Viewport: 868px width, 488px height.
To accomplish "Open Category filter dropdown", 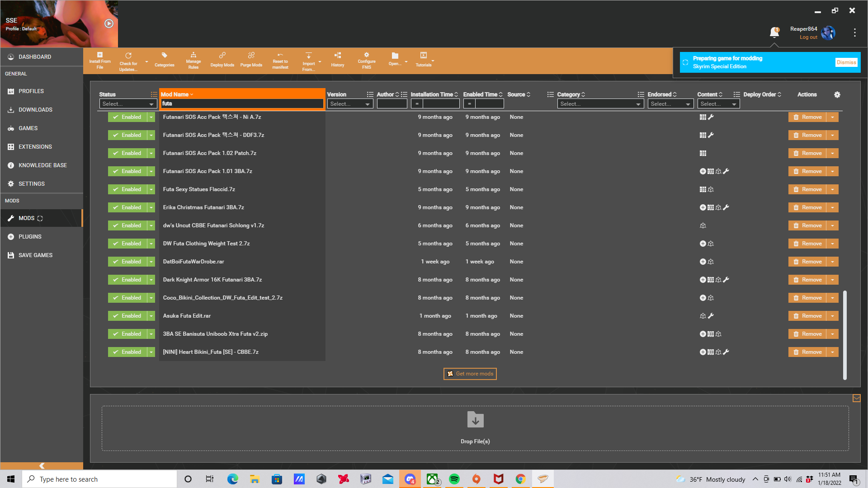I will click(x=600, y=104).
